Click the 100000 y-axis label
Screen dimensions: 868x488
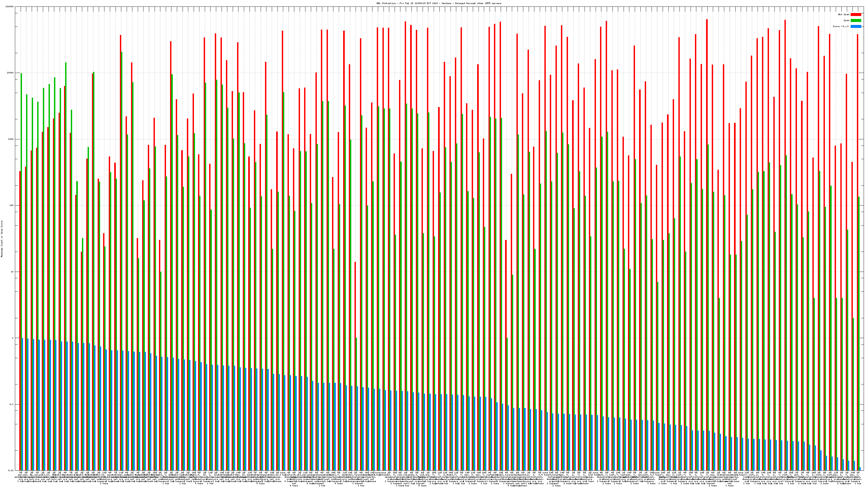coord(10,7)
